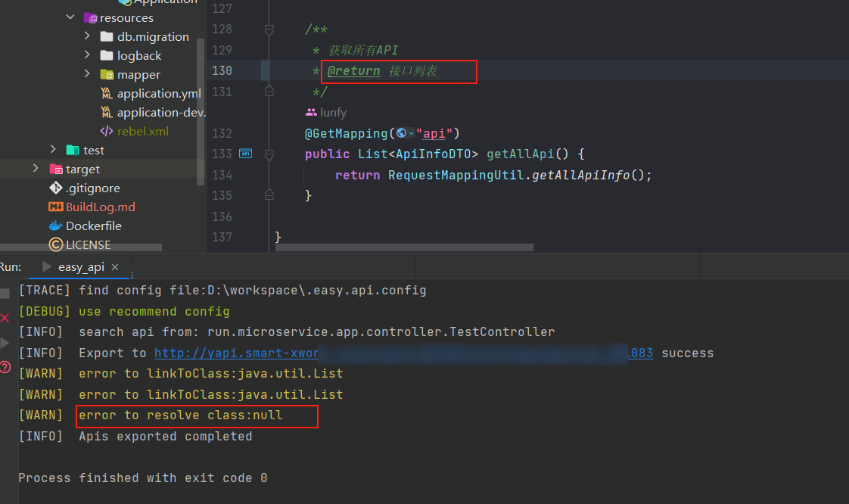Click the "use recommend config" debug line
This screenshot has height=504, width=849.
pyautogui.click(x=154, y=312)
